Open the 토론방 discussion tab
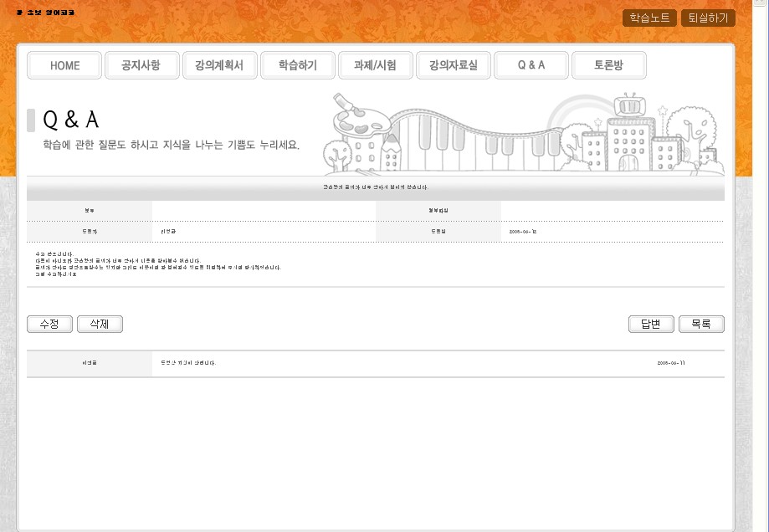Viewport: 769px width, 532px height. [608, 65]
